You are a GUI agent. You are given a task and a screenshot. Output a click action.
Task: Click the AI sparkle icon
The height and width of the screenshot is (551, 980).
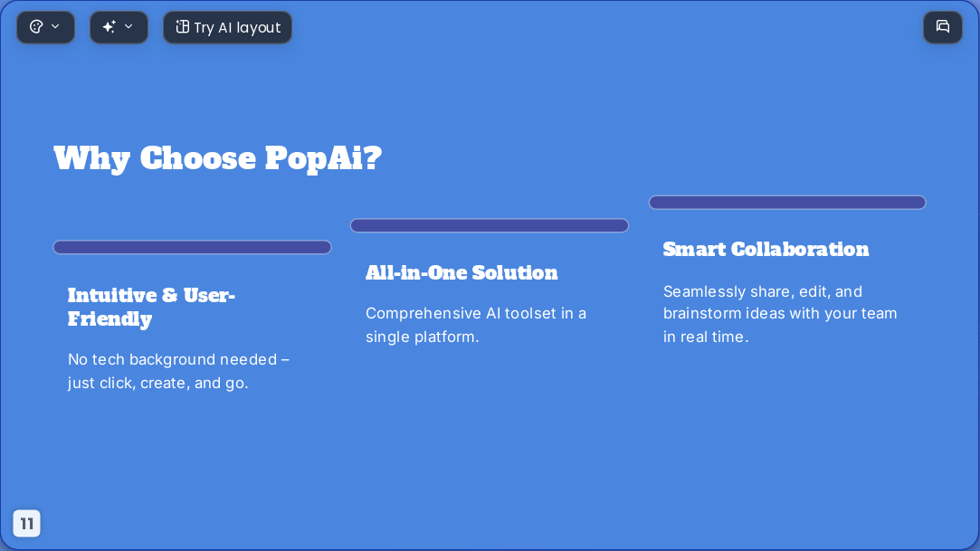click(109, 27)
